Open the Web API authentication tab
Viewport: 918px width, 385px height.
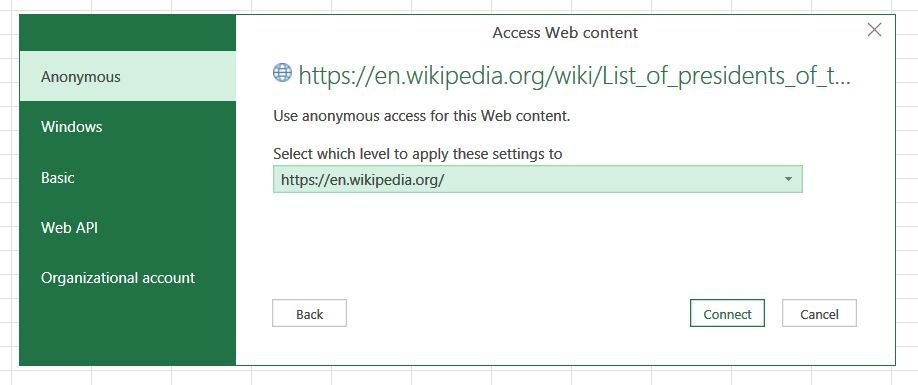tap(128, 228)
